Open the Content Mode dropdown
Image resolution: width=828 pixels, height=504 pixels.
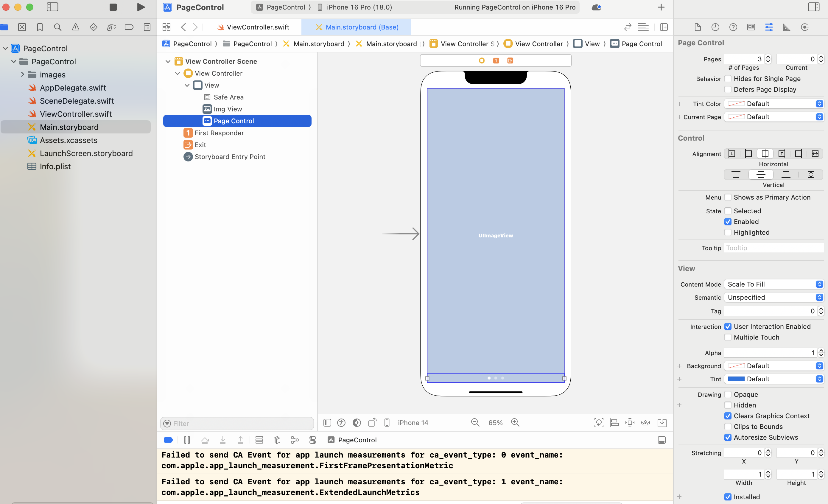tap(773, 284)
